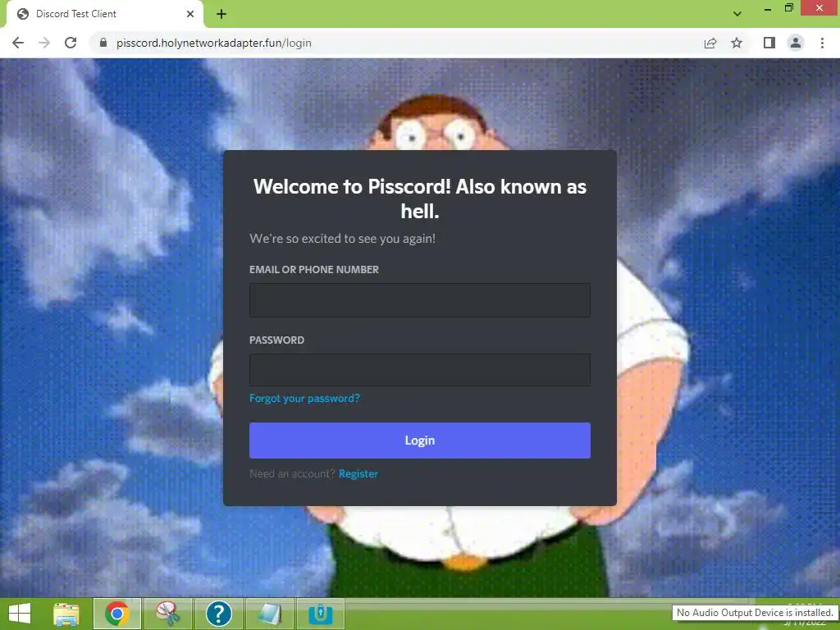Reload the Pisscord login page
The width and height of the screenshot is (840, 630).
[x=71, y=43]
